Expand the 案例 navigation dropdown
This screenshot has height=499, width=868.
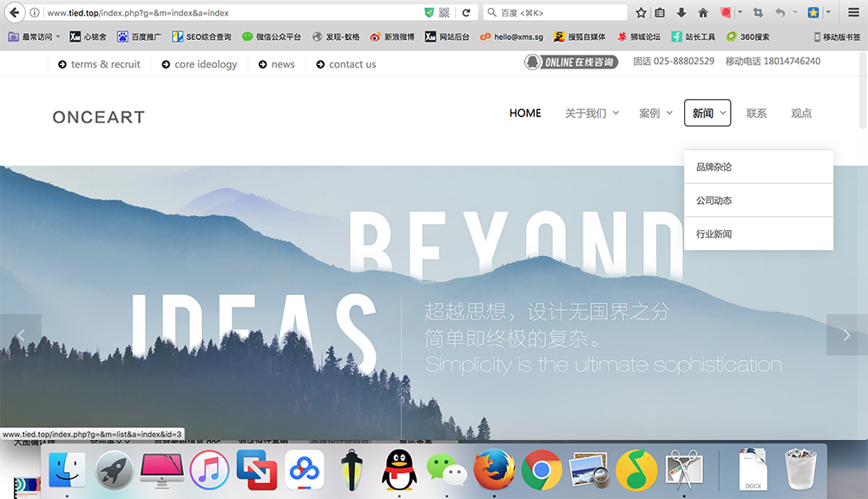tap(655, 113)
